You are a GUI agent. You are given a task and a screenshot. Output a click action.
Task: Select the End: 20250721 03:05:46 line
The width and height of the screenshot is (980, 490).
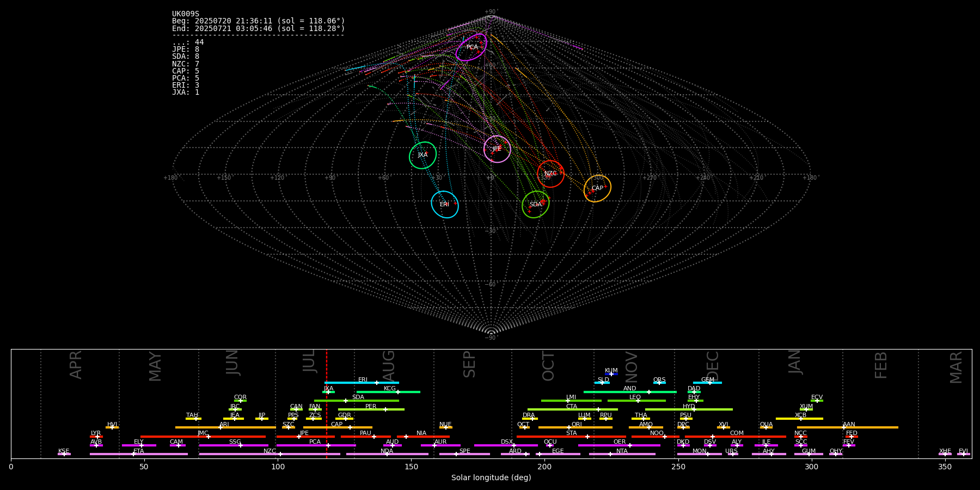tap(259, 28)
